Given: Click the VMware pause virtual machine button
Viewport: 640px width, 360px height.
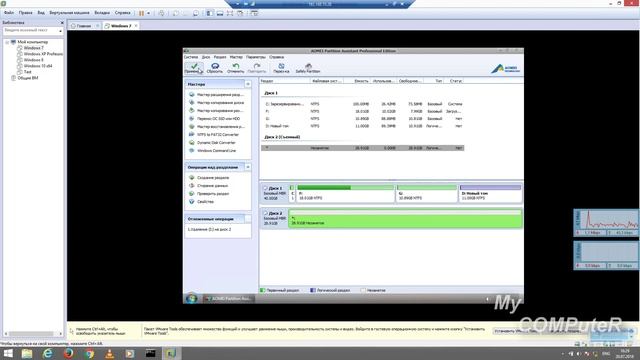Looking at the screenshot, I should (x=141, y=13).
